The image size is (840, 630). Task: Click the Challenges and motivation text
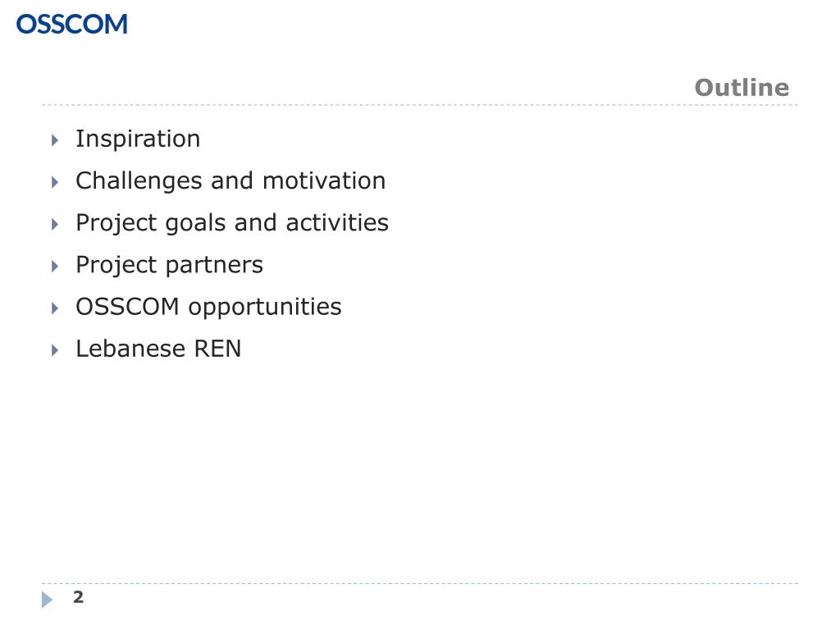[231, 180]
